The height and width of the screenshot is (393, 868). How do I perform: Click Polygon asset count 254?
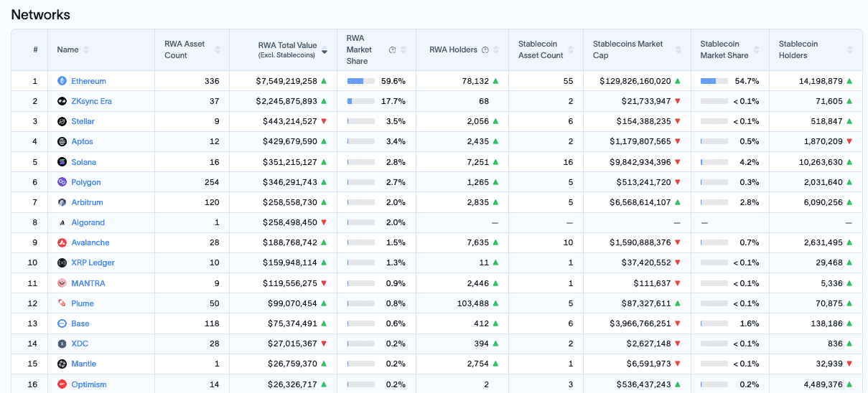pos(212,182)
